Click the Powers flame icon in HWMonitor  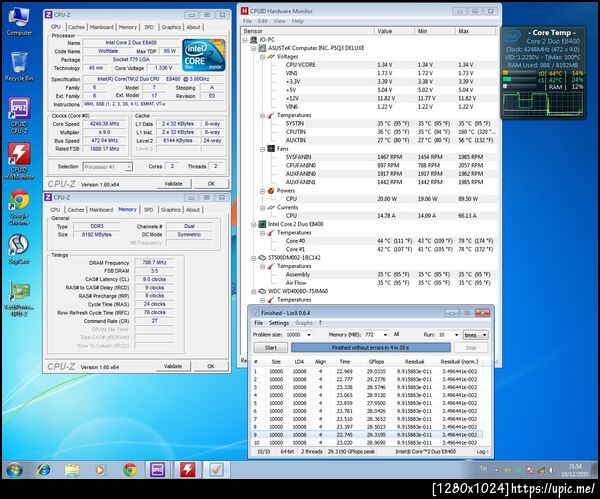point(271,191)
